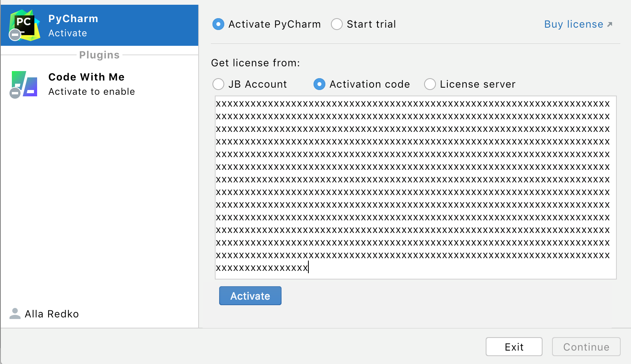
Task: Click the PyCharm logo icon in sidebar
Action: 25,25
